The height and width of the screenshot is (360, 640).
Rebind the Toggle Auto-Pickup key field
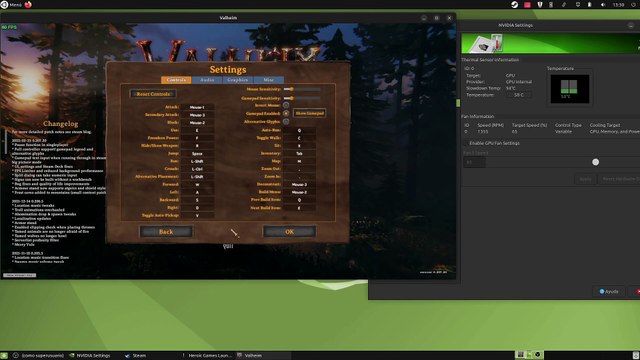197,215
